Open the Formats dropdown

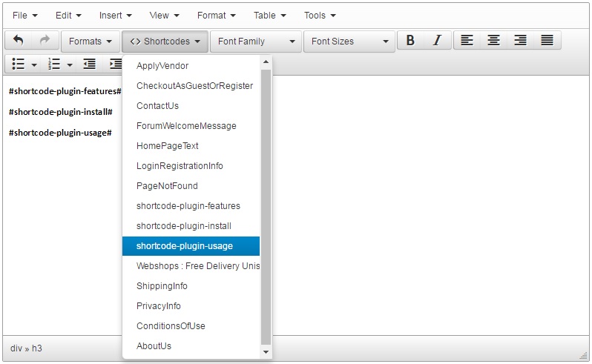pyautogui.click(x=91, y=42)
